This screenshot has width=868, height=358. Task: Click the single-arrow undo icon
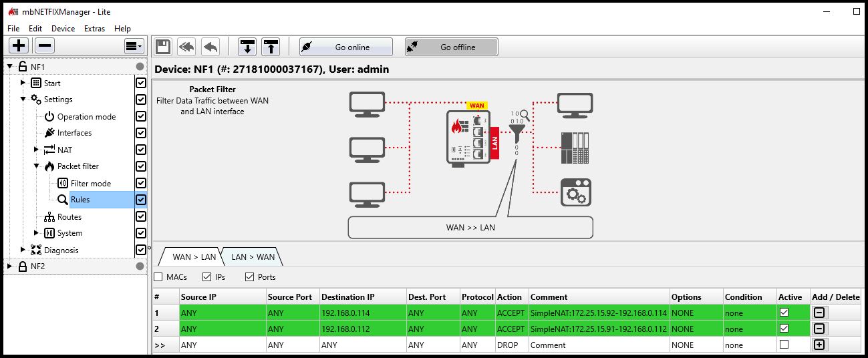click(x=210, y=47)
